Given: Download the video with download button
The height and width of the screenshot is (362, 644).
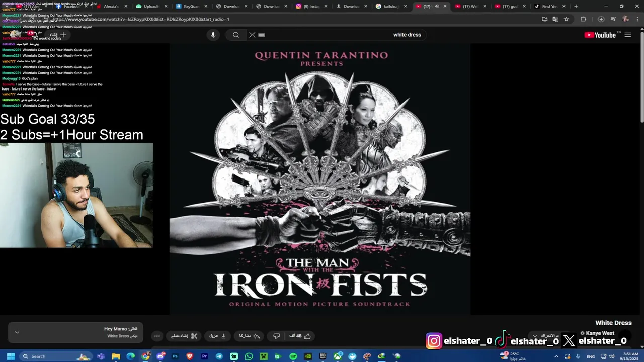Looking at the screenshot, I should click(218, 336).
